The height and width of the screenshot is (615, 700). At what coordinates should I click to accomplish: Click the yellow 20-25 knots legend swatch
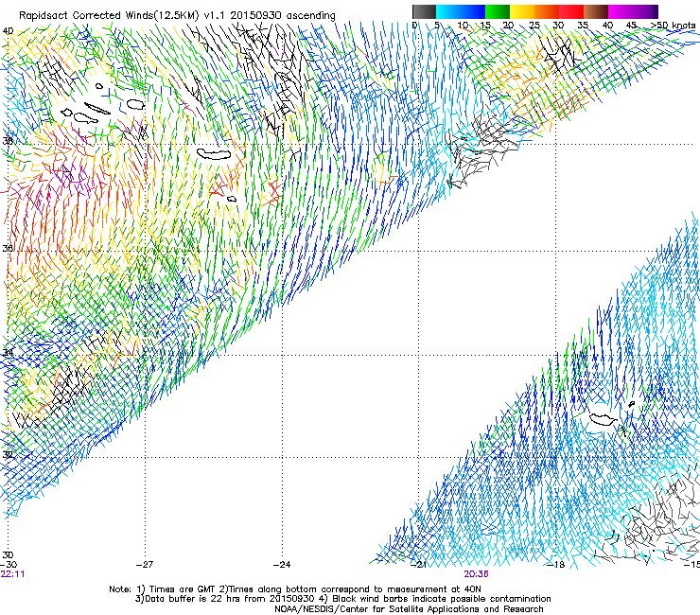522,11
